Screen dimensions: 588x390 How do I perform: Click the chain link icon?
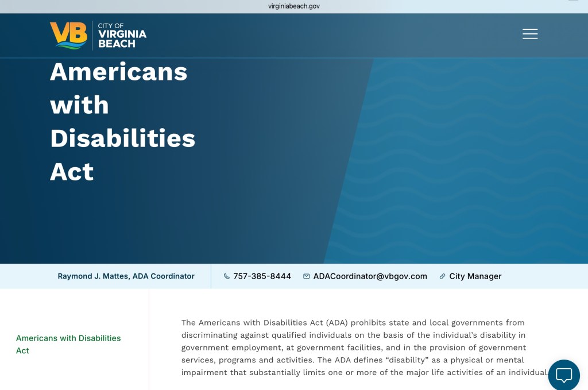pos(442,276)
